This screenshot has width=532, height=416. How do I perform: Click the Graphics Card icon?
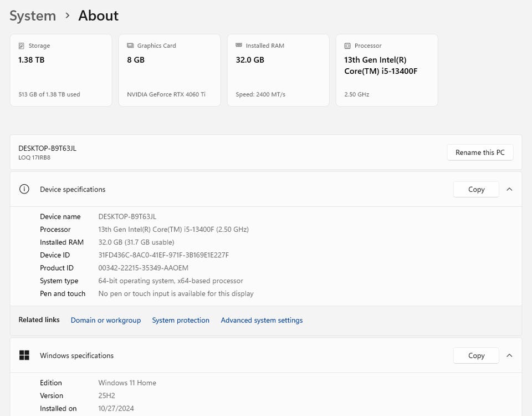130,46
